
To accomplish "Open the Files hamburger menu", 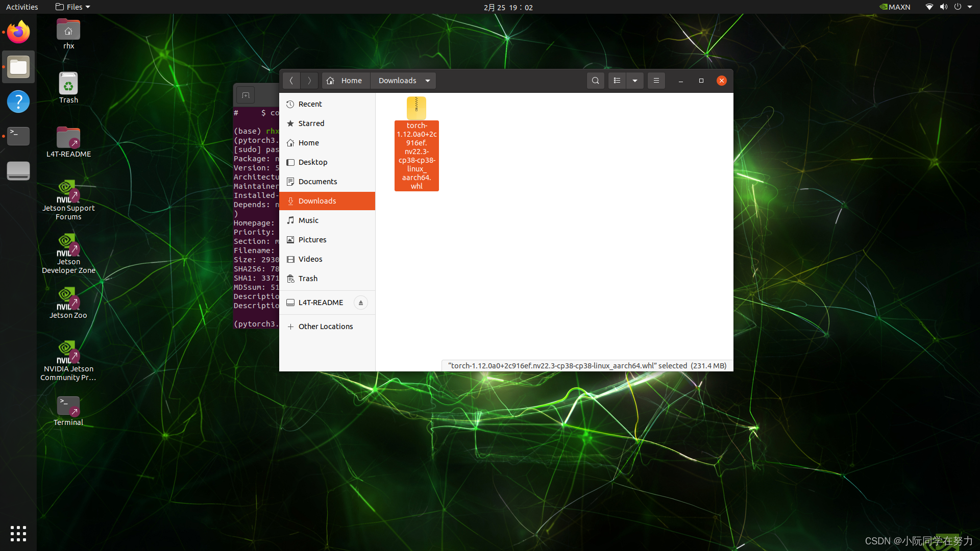I will coord(656,81).
